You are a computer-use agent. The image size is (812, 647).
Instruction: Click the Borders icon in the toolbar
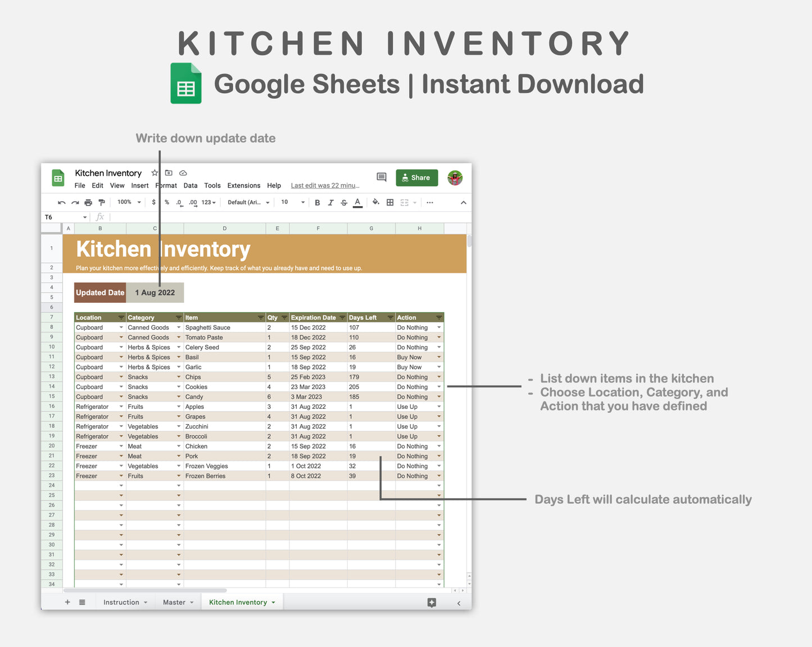coord(390,202)
